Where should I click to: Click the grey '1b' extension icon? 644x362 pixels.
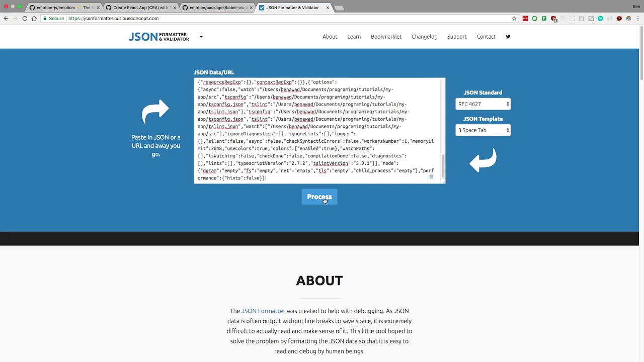coord(591,19)
